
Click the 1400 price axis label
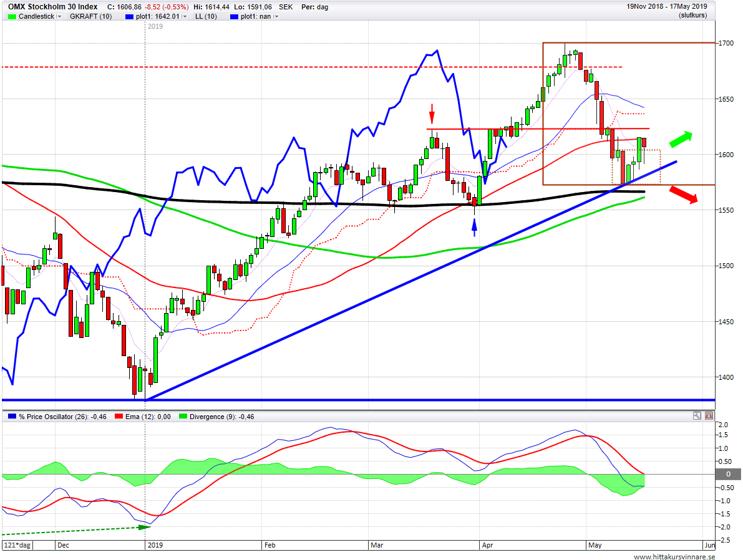(726, 378)
